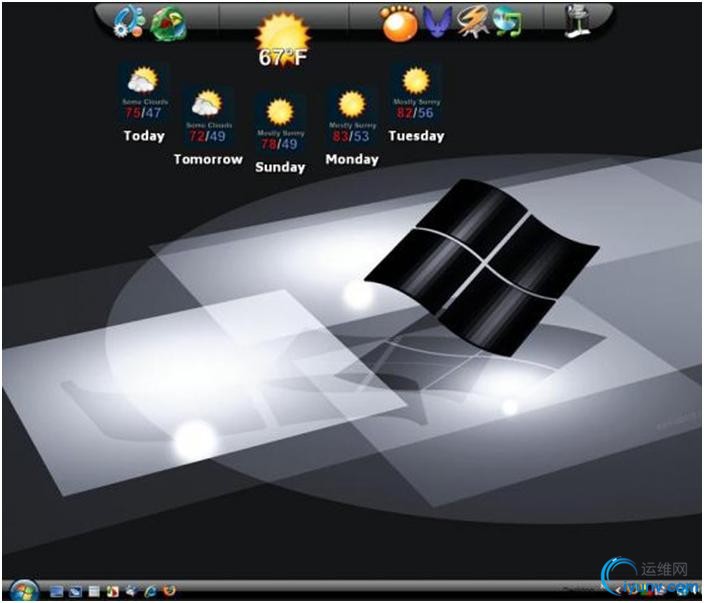Select Sunday's sunny forecast icon

280,111
